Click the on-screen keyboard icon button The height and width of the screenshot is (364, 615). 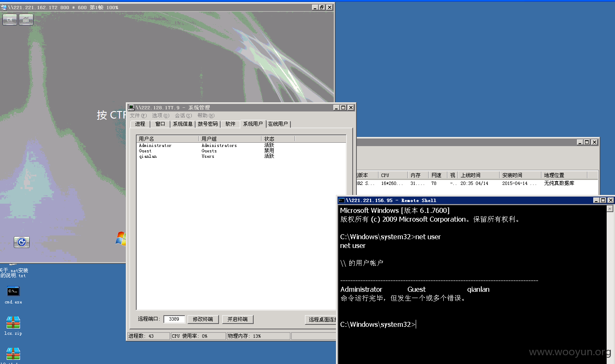coord(26,20)
